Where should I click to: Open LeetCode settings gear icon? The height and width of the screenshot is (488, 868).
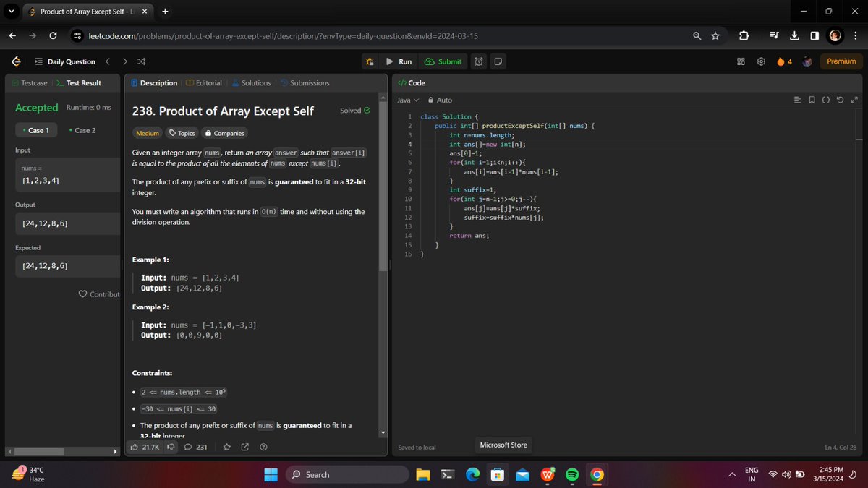761,61
